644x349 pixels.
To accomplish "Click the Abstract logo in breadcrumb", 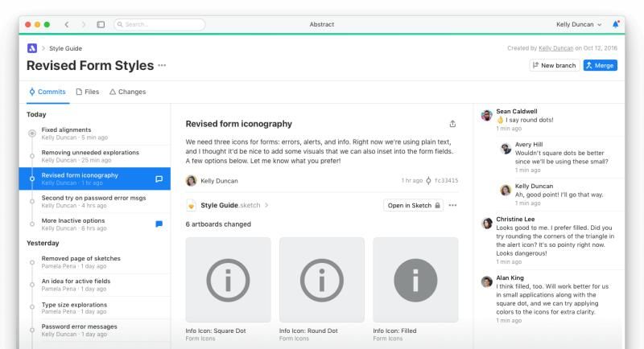I will click(x=32, y=48).
